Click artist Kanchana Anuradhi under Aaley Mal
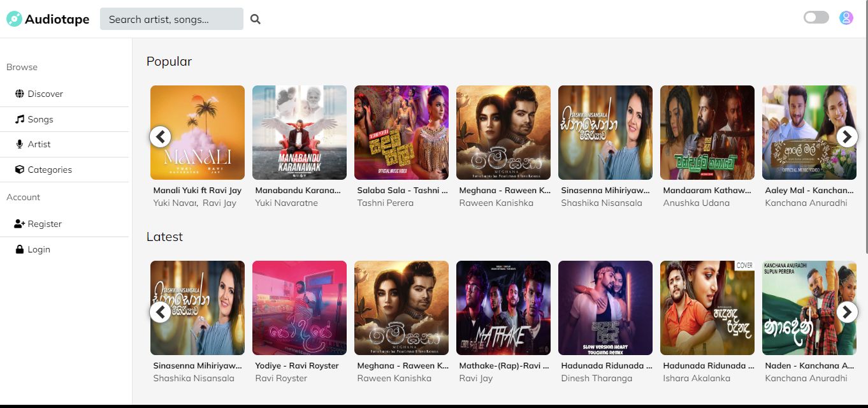 tap(806, 203)
